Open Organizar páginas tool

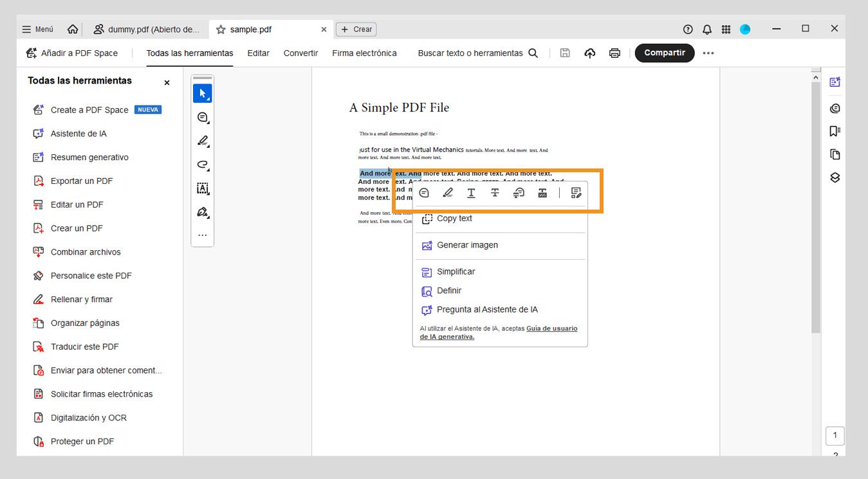[76, 323]
